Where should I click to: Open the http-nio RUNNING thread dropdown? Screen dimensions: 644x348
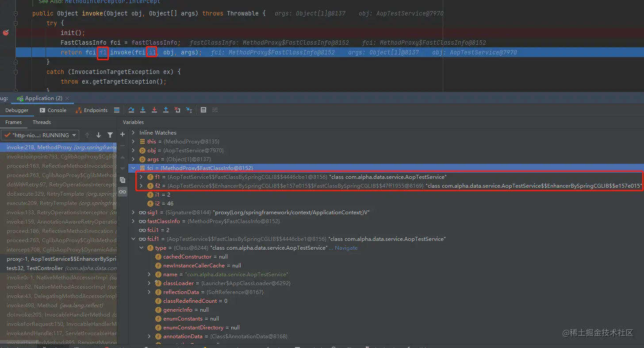tap(40, 135)
